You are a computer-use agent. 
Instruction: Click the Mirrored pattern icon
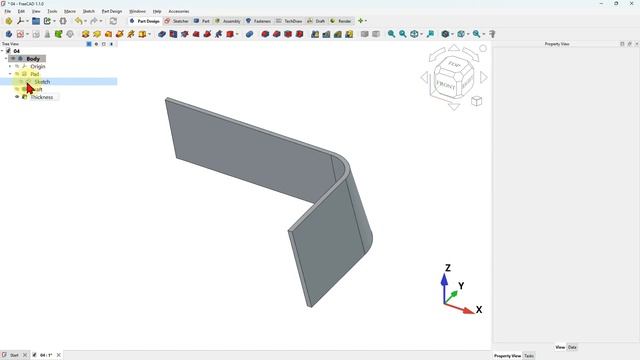pos(315,34)
